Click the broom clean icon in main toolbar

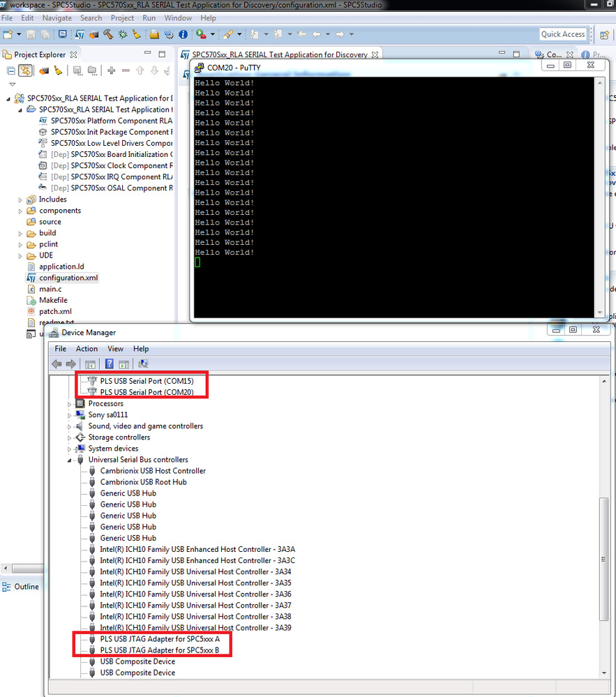pyautogui.click(x=137, y=34)
